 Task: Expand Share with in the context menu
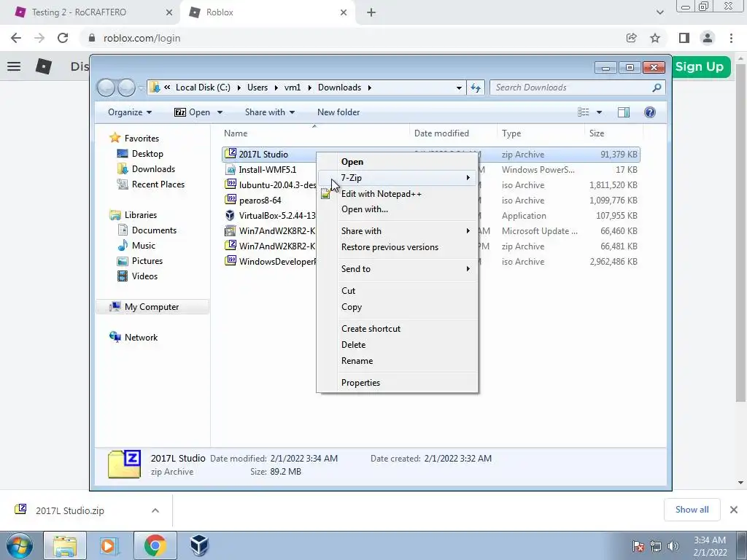pyautogui.click(x=397, y=231)
